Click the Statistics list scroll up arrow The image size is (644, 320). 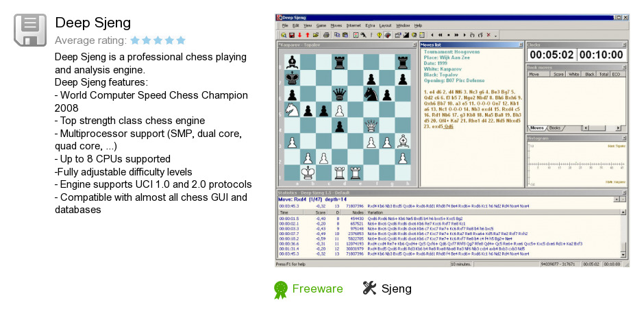(623, 212)
